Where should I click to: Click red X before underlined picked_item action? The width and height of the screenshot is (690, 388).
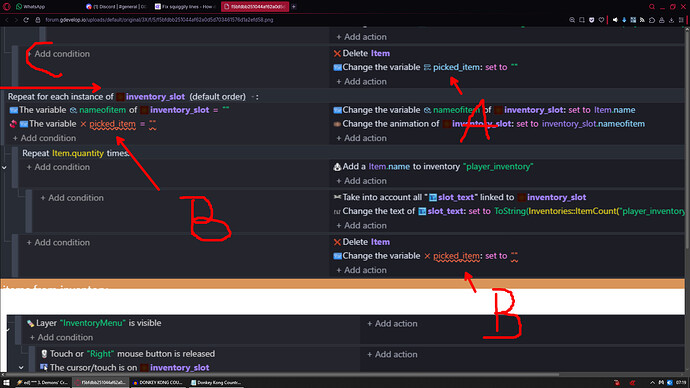click(x=427, y=256)
